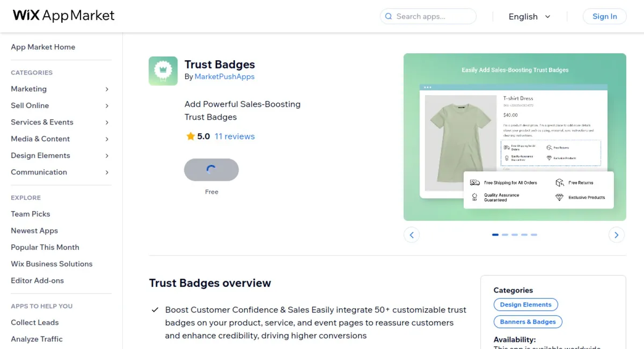Click the Trust Badges app icon
The height and width of the screenshot is (349, 644).
pyautogui.click(x=163, y=71)
